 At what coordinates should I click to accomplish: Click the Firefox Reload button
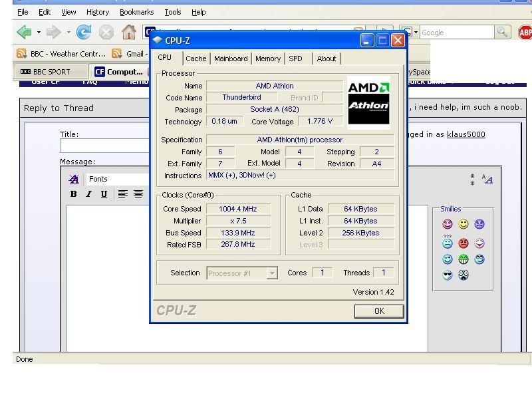click(84, 32)
